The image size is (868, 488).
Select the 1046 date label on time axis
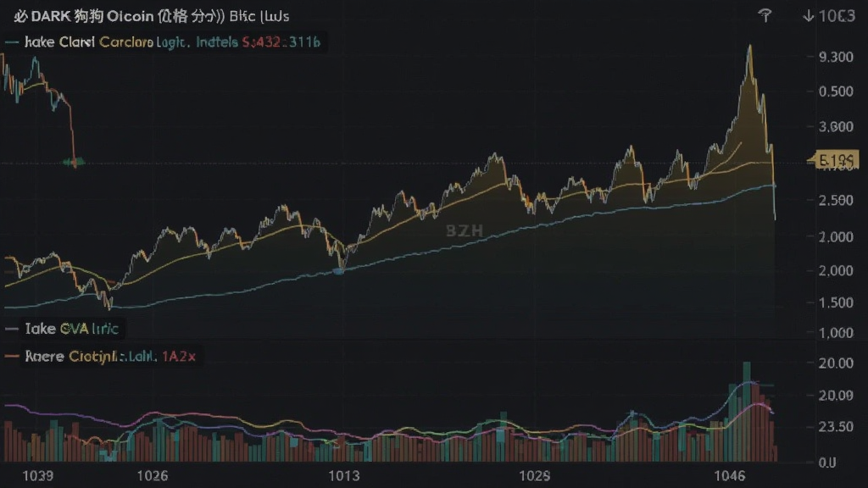[x=730, y=475]
